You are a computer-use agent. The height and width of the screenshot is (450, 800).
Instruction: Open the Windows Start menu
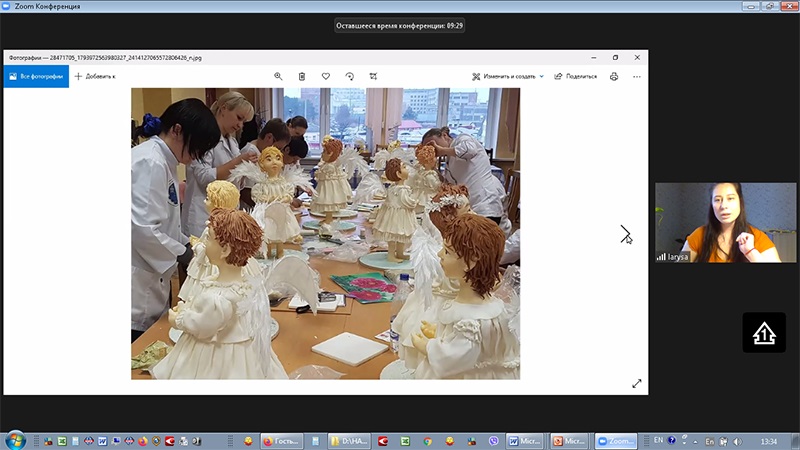(15, 440)
